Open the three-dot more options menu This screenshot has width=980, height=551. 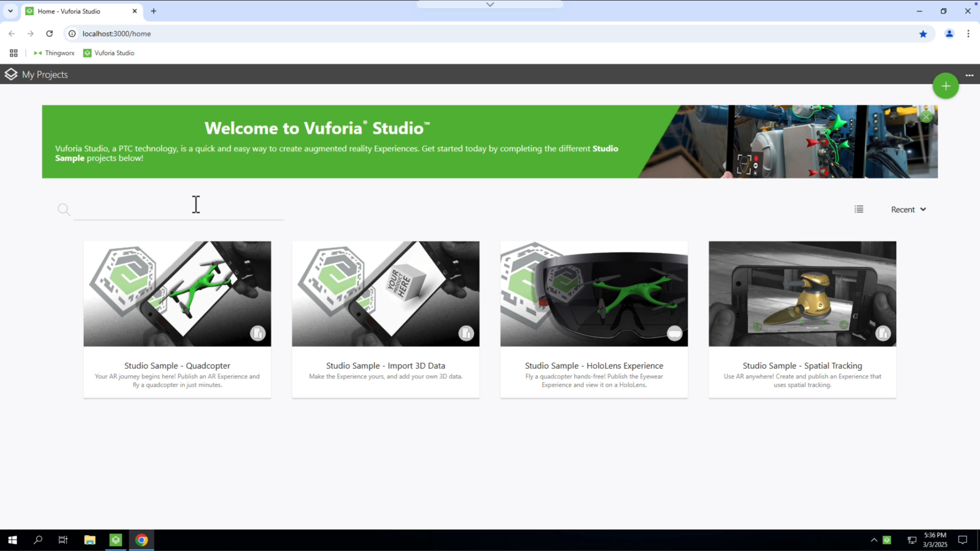[x=969, y=75]
